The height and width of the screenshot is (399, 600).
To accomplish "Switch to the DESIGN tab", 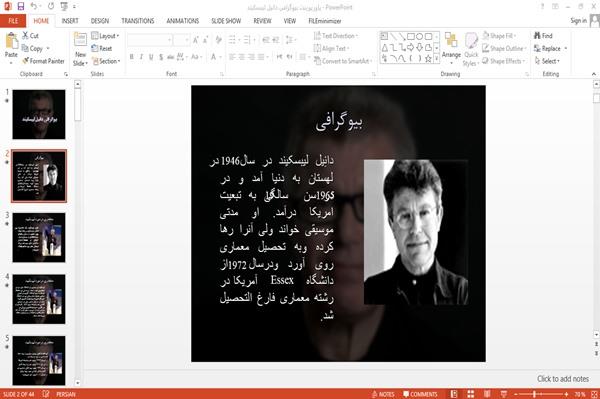I will point(100,21).
